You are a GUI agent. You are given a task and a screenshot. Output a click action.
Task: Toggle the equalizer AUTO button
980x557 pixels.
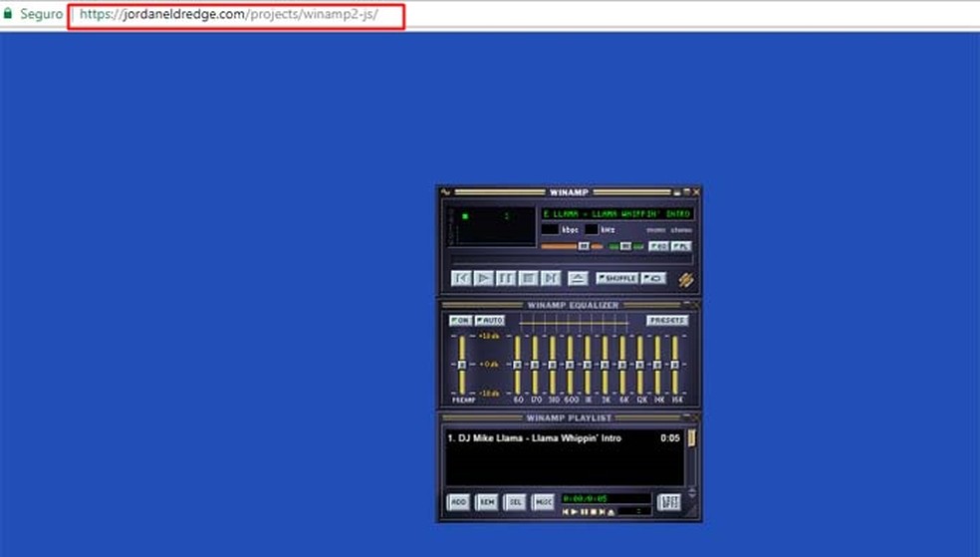click(489, 320)
